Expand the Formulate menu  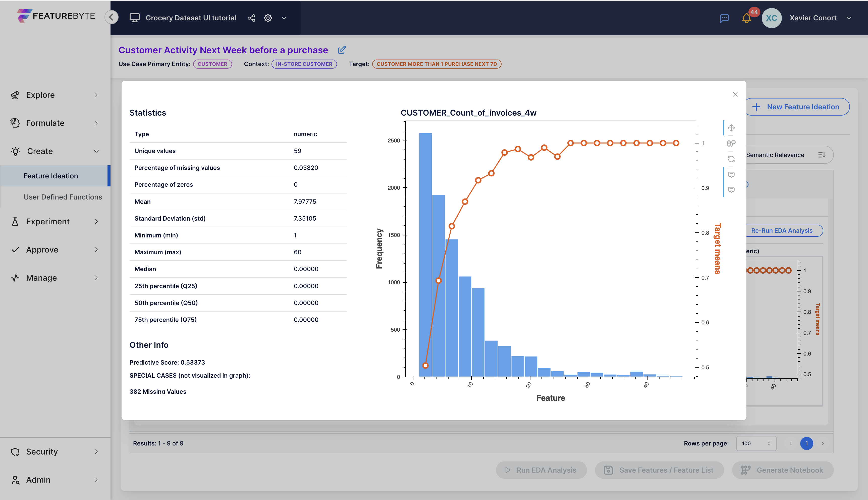point(55,123)
